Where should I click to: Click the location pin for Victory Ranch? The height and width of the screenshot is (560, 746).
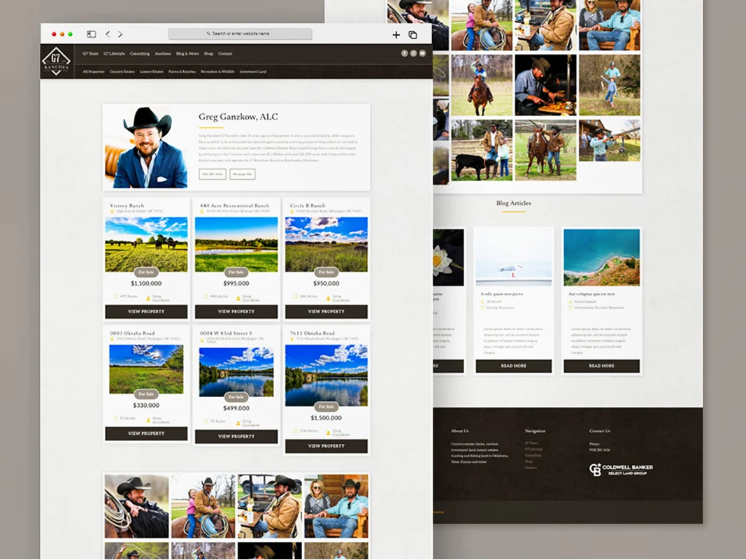[113, 210]
